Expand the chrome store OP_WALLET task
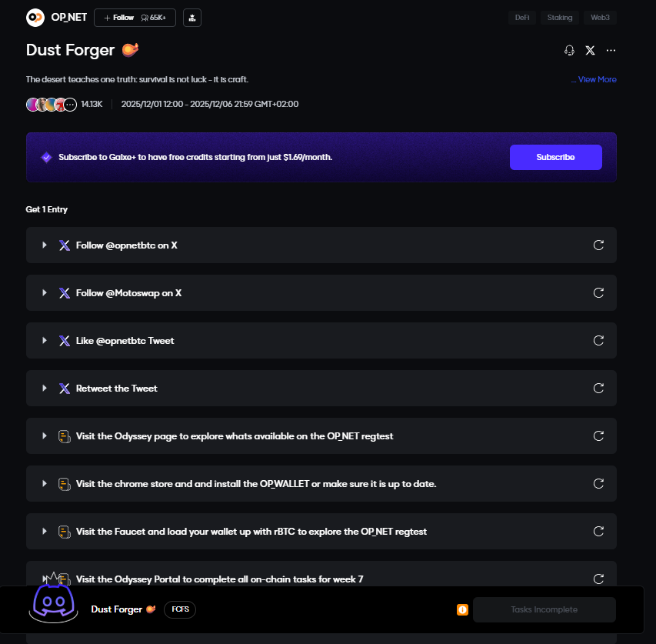This screenshot has height=644, width=656. (45, 484)
